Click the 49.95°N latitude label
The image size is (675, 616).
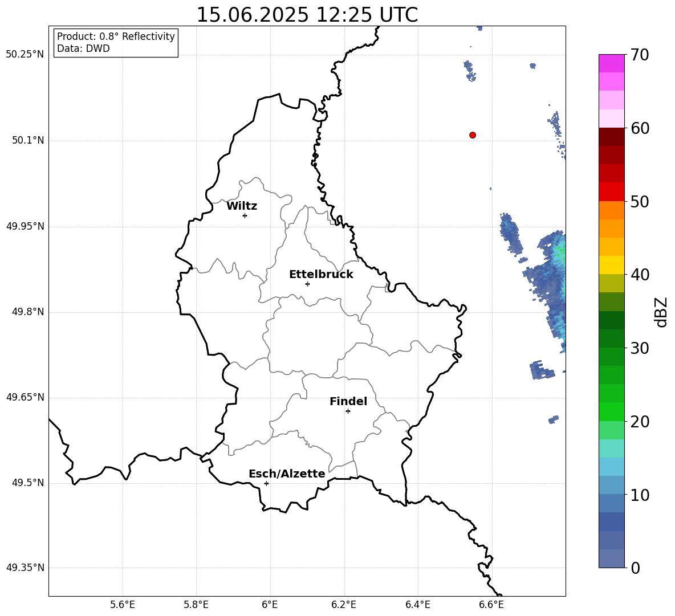click(25, 226)
